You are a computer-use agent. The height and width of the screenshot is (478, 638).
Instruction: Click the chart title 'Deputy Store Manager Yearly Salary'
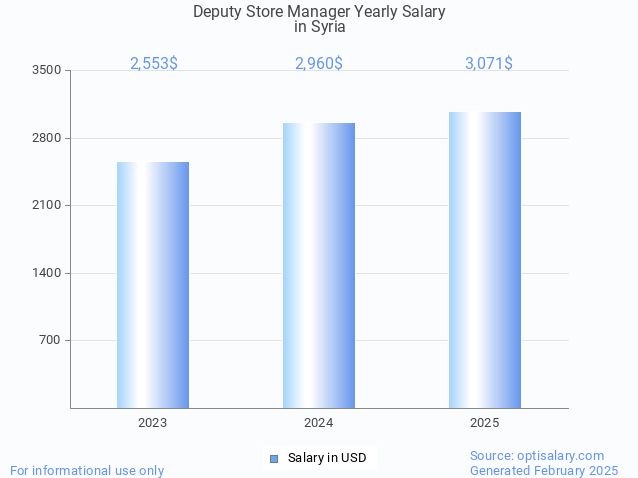point(319,12)
